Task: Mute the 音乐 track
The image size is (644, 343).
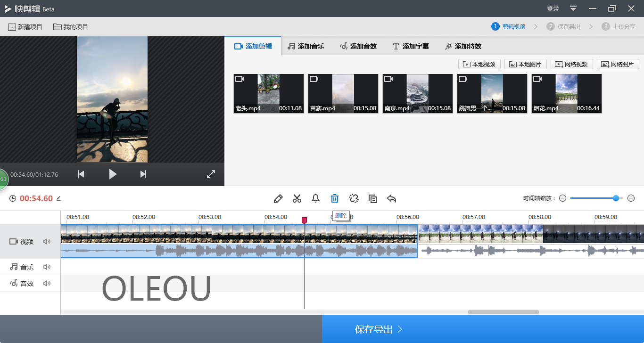Action: click(47, 267)
